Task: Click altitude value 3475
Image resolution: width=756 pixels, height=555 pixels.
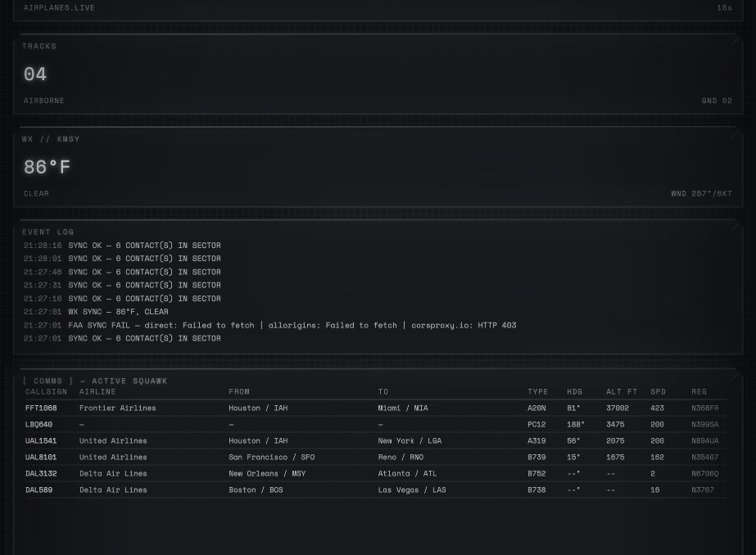Action: [x=615, y=425]
